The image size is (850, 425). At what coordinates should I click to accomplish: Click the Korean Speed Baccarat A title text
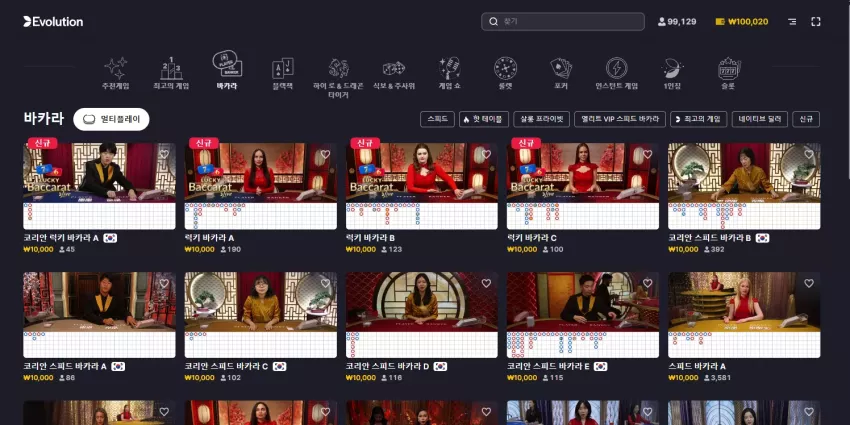pos(65,366)
